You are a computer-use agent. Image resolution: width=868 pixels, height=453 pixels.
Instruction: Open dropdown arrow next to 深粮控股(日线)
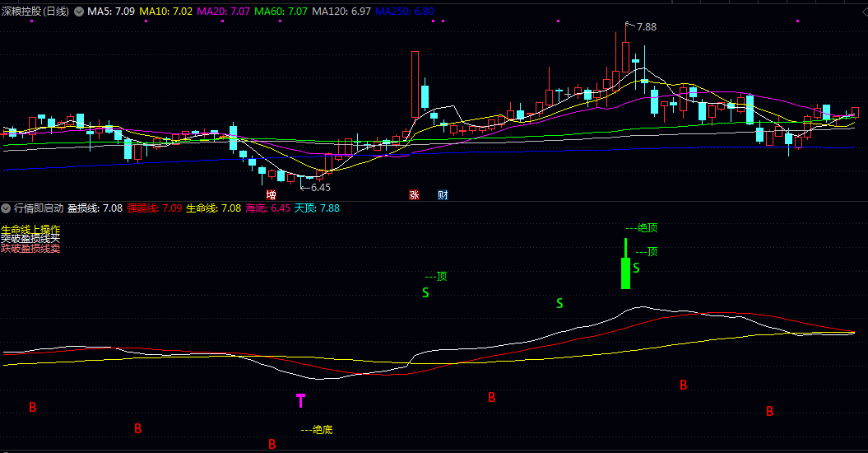[x=79, y=12]
